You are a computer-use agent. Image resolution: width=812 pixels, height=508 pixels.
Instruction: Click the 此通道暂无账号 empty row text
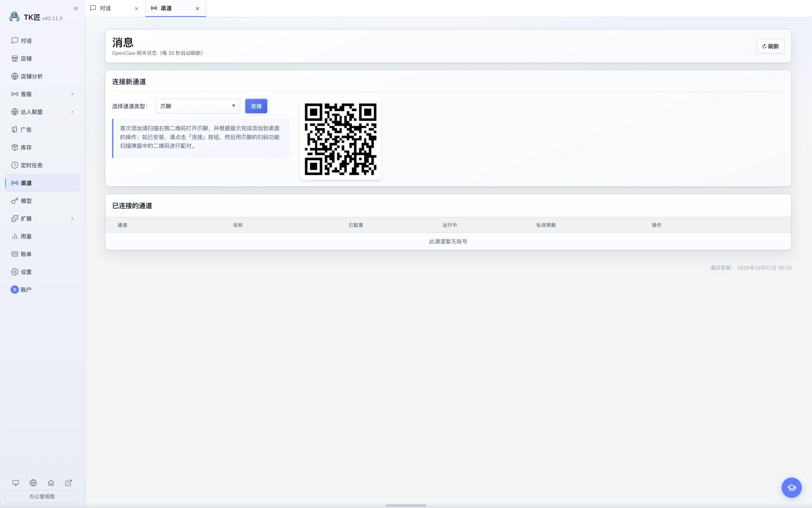[448, 242]
